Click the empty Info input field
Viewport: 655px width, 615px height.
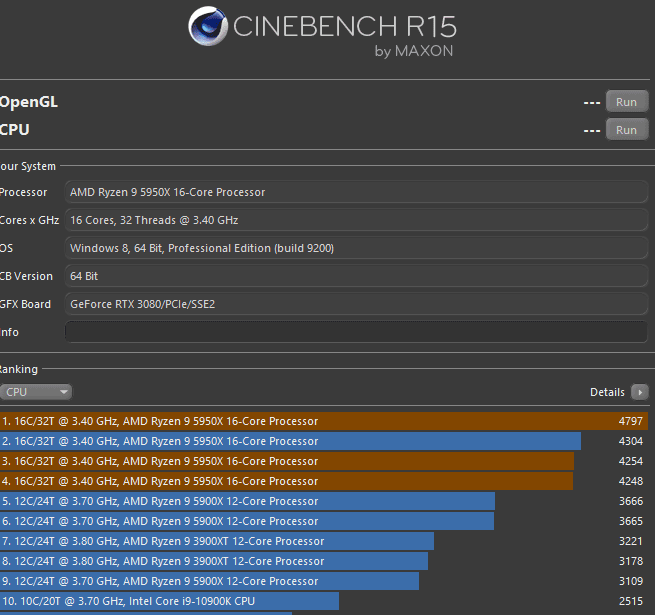click(356, 332)
